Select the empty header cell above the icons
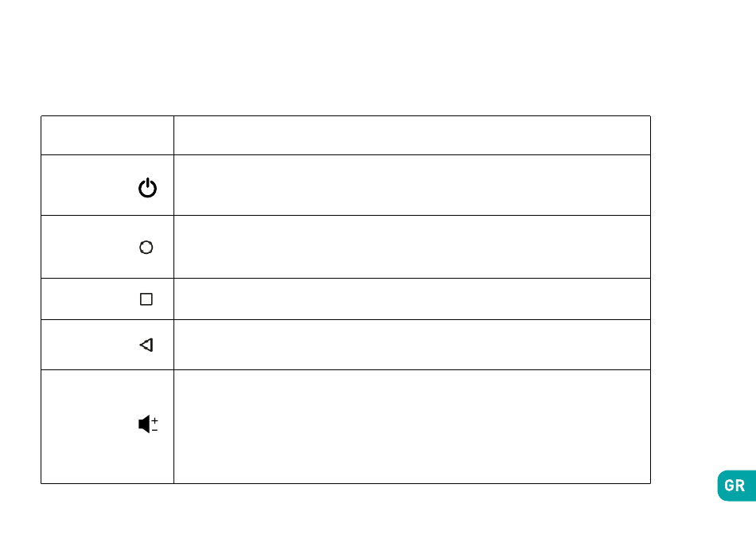Image resolution: width=756 pixels, height=535 pixels. [x=107, y=135]
